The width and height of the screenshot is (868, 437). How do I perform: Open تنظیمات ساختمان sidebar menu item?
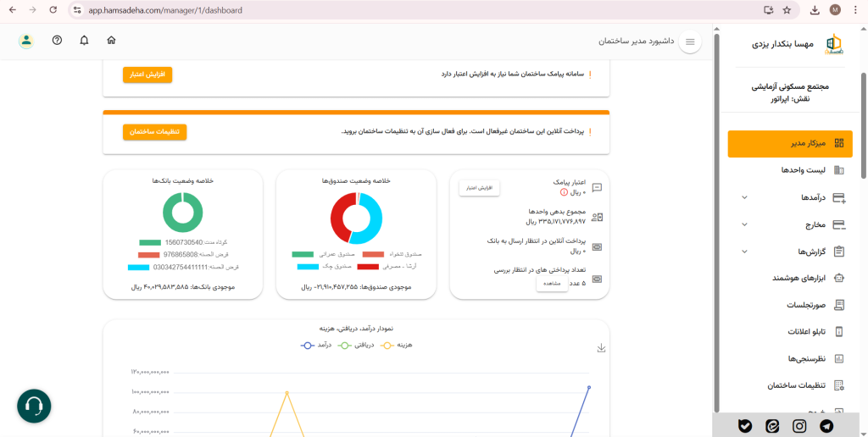(790, 385)
